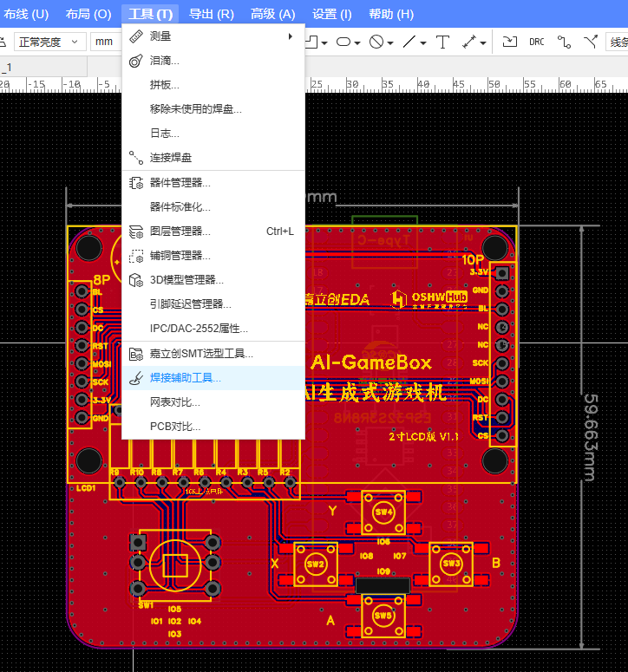Screen dimensions: 628x672
Task: Click the ruler icon beside 测量
Action: click(x=136, y=36)
